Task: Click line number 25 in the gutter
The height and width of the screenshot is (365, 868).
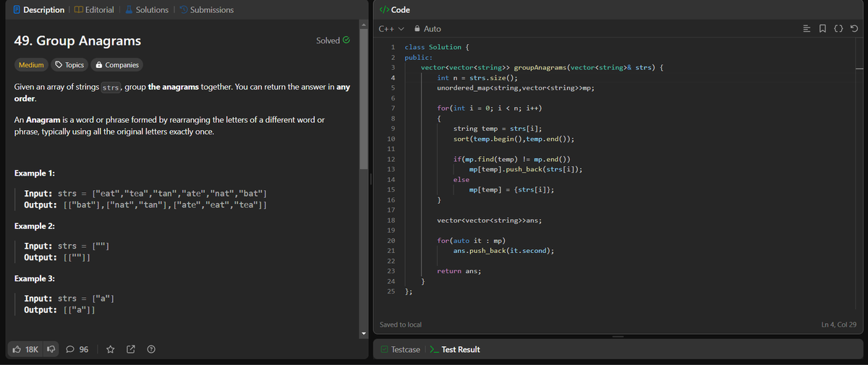Action: (x=391, y=291)
